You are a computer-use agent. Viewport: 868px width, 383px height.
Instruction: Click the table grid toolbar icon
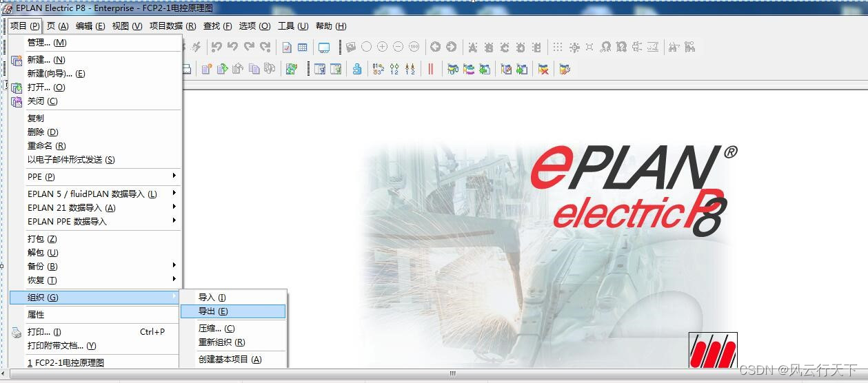coord(302,47)
